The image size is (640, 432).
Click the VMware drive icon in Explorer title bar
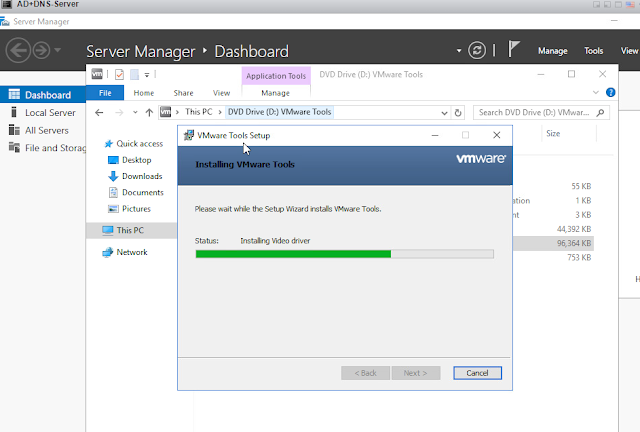pos(97,74)
